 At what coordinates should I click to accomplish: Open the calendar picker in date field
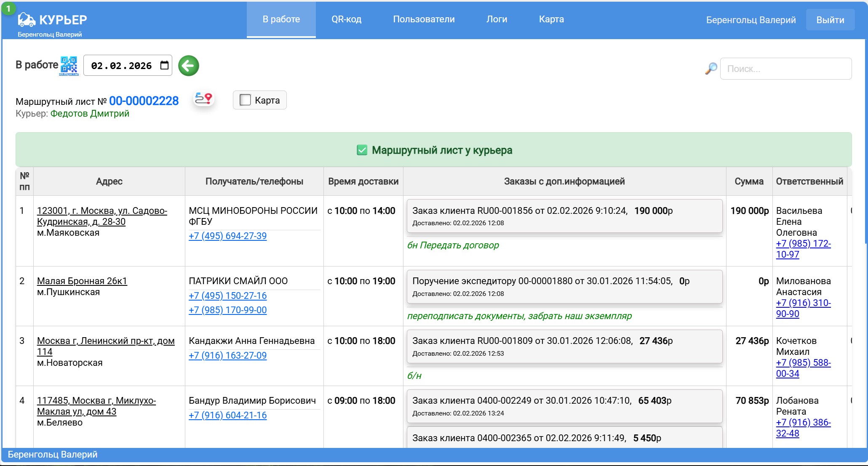pos(164,65)
